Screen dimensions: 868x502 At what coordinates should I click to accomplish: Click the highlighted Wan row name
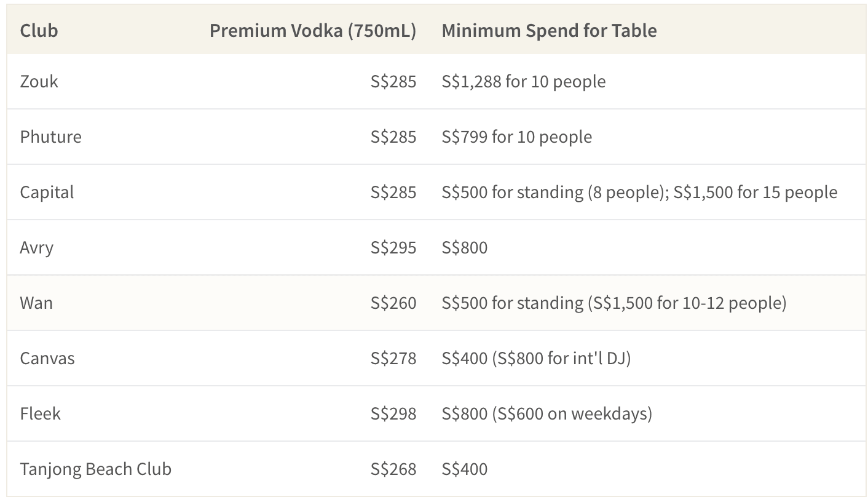pos(36,303)
